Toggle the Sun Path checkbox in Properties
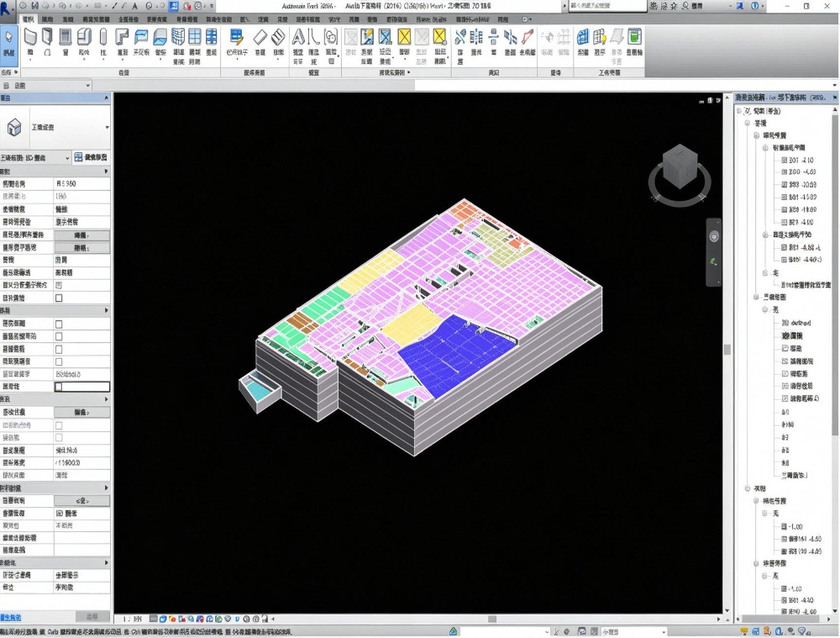The image size is (840, 638). 59,298
